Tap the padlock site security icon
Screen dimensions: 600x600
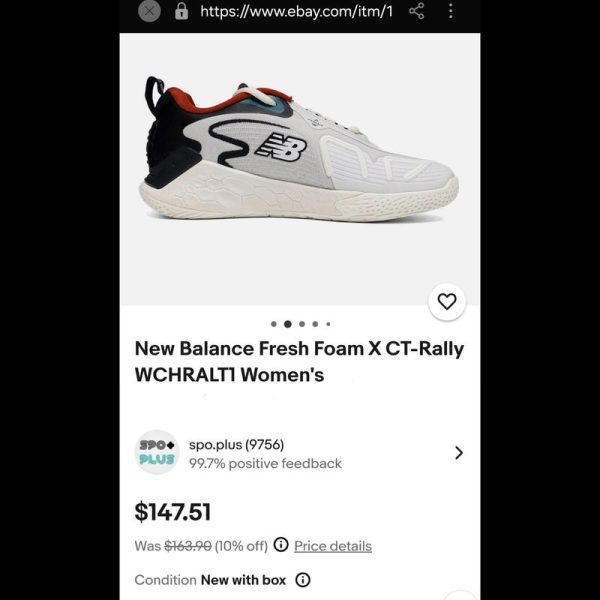point(181,11)
